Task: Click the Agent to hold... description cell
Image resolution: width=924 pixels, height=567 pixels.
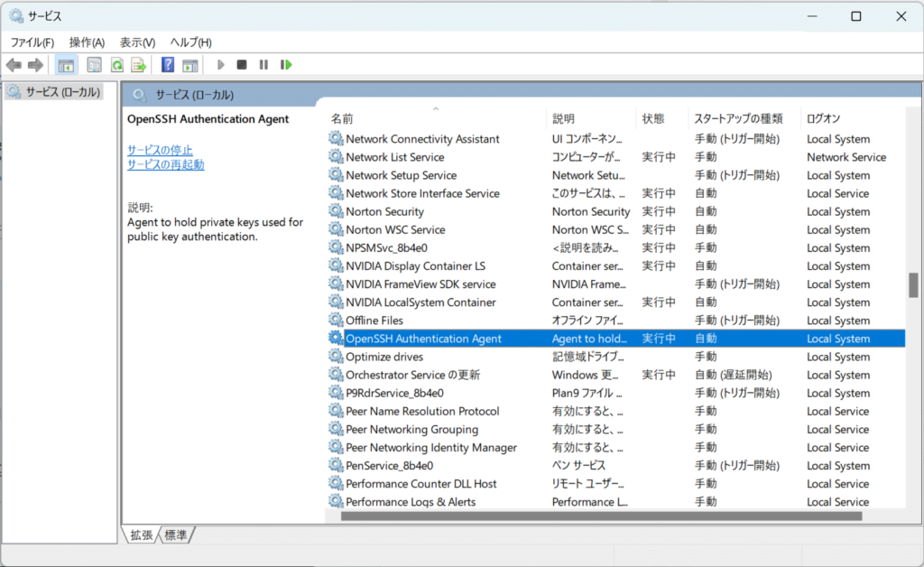Action: 589,339
